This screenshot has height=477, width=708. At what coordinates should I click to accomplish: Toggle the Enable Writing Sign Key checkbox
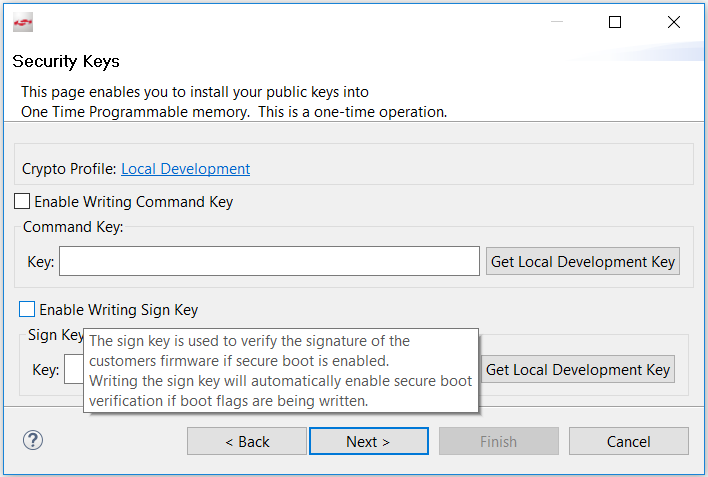[x=27, y=310]
